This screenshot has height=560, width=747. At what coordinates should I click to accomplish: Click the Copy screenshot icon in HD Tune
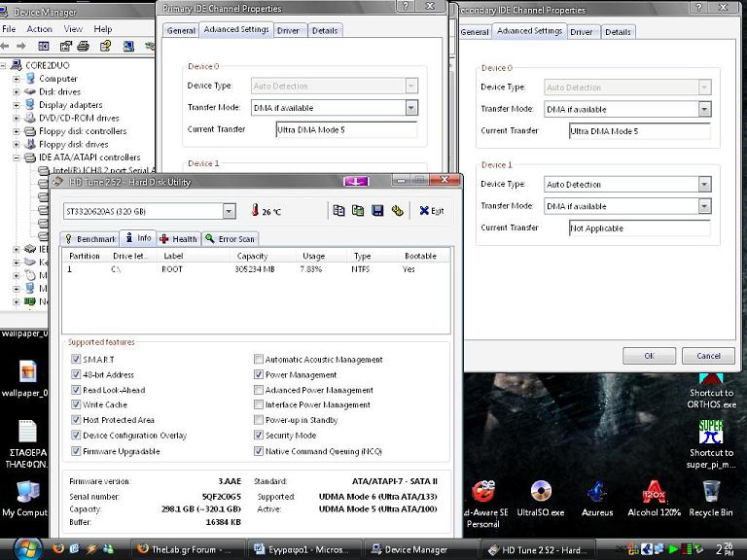(x=358, y=210)
